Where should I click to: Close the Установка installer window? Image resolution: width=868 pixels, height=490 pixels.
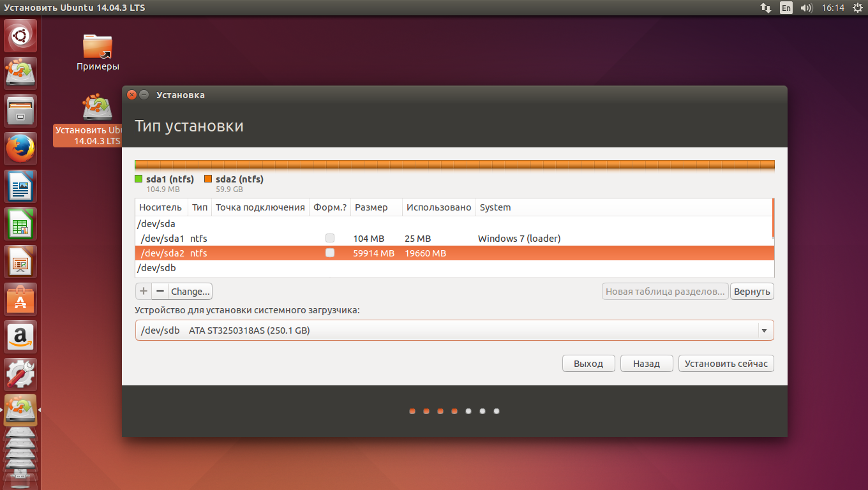(131, 95)
